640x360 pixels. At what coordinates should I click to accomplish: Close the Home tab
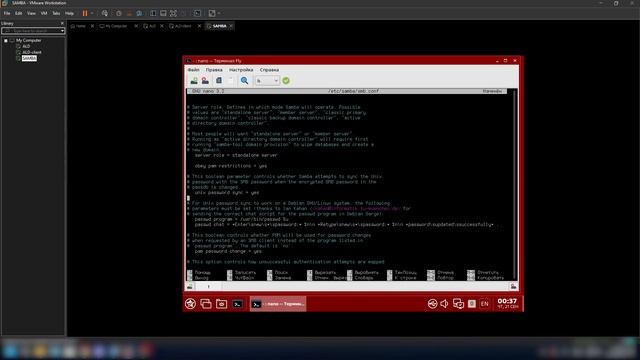click(x=92, y=26)
